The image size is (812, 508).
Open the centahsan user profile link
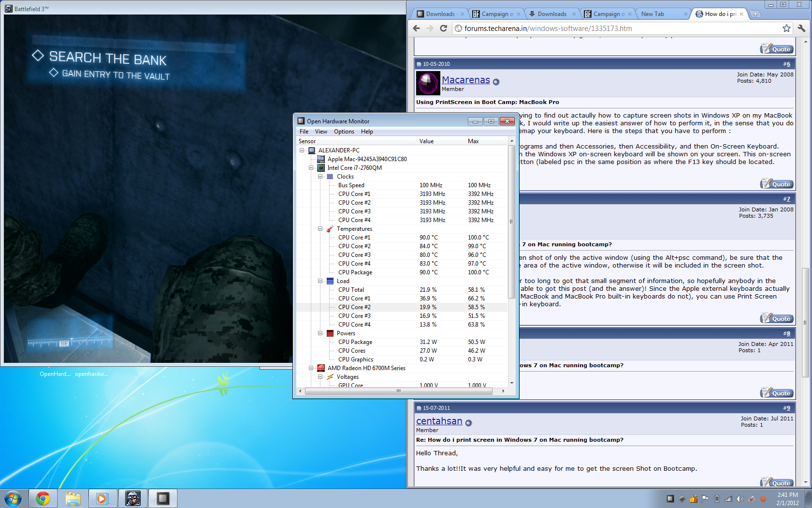pos(439,421)
